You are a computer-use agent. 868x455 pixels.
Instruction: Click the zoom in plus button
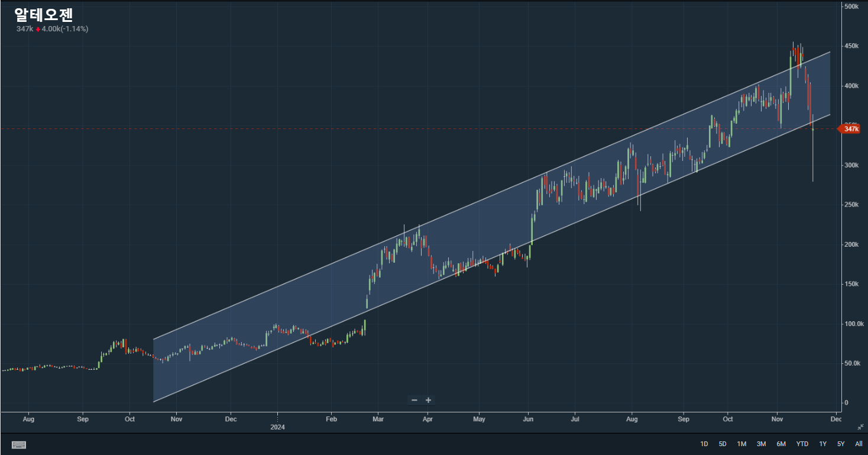(429, 400)
